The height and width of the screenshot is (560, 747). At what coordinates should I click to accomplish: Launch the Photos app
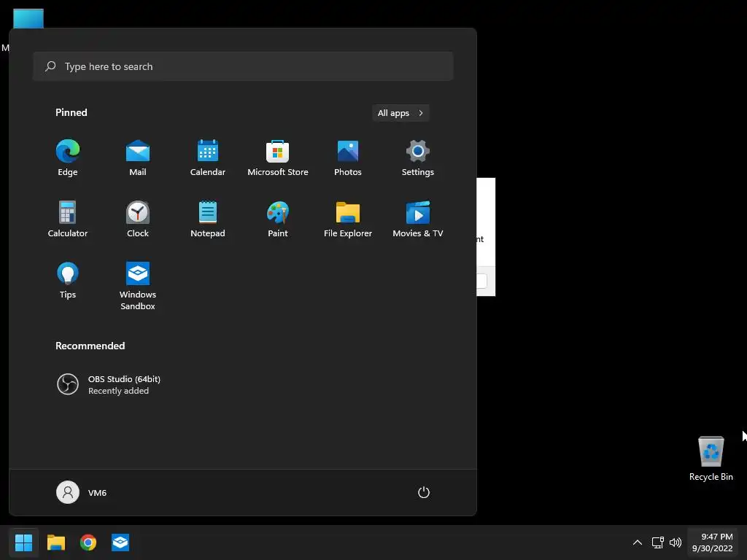[x=348, y=158]
